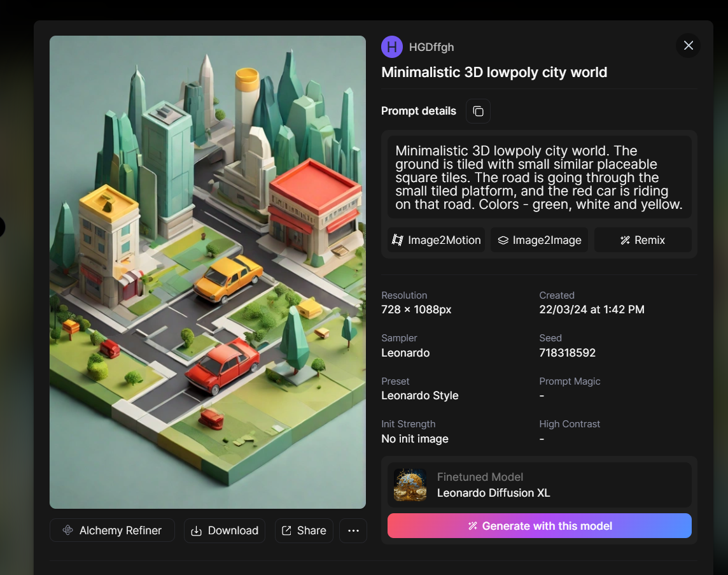728x575 pixels.
Task: Click the purple H user avatar
Action: point(392,47)
